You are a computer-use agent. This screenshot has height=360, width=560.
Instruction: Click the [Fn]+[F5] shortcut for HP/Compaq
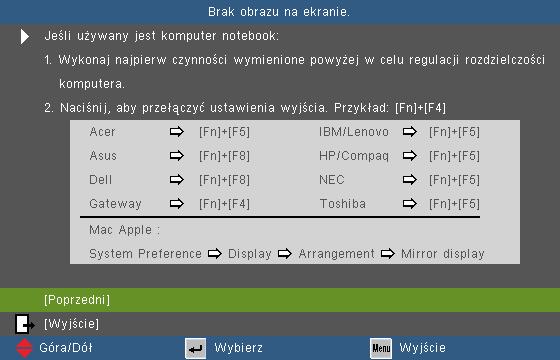click(454, 156)
